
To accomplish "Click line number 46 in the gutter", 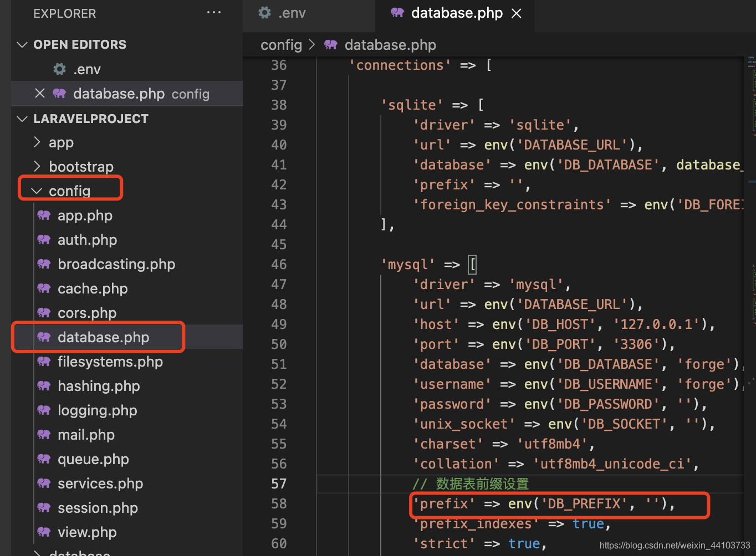I will pyautogui.click(x=279, y=264).
